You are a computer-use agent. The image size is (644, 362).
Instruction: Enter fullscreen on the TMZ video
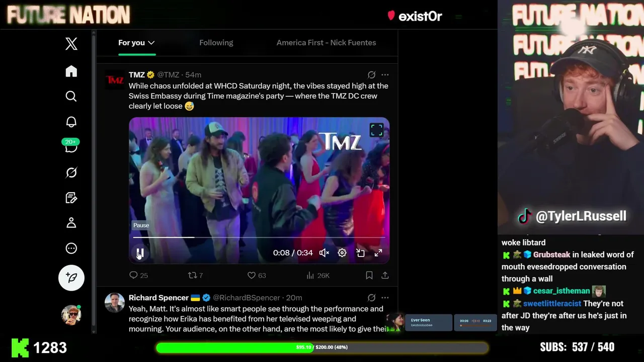click(378, 253)
